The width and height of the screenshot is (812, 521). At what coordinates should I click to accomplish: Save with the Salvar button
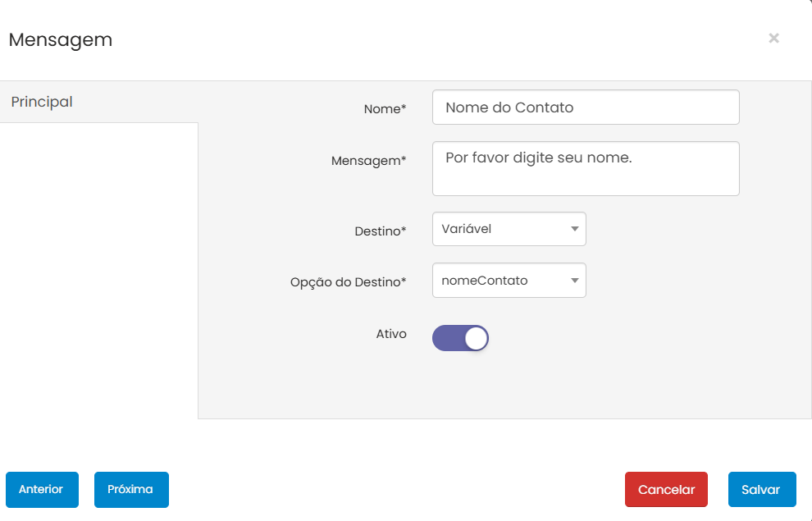(761, 490)
